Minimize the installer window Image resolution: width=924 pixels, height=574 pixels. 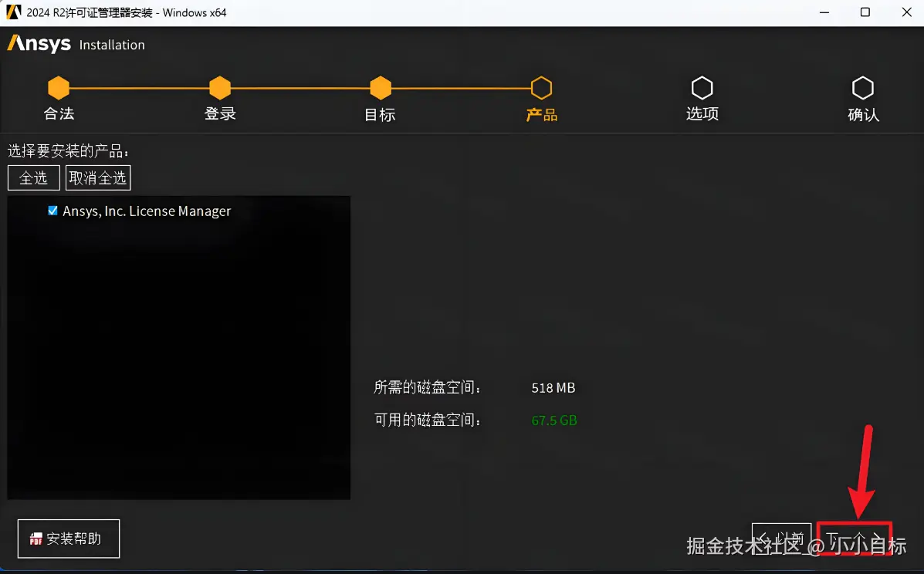coord(824,12)
